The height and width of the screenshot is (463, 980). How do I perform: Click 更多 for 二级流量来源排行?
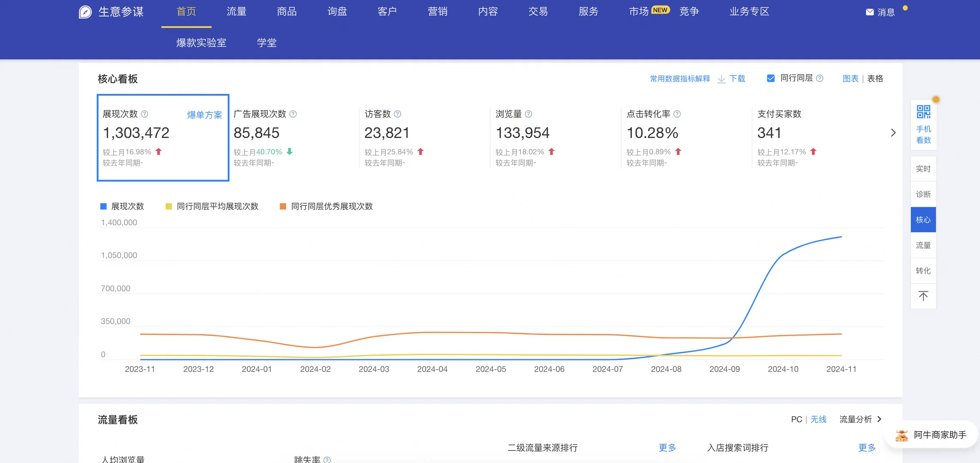tap(667, 448)
